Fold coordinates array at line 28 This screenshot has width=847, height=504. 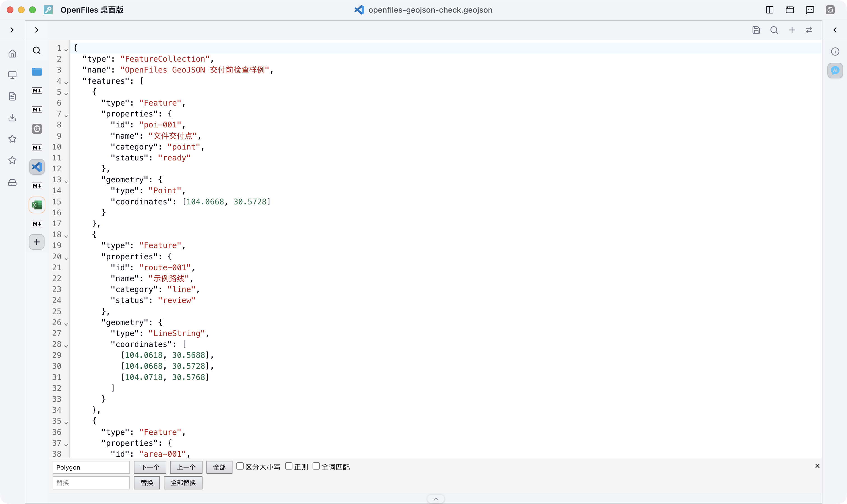(x=66, y=346)
